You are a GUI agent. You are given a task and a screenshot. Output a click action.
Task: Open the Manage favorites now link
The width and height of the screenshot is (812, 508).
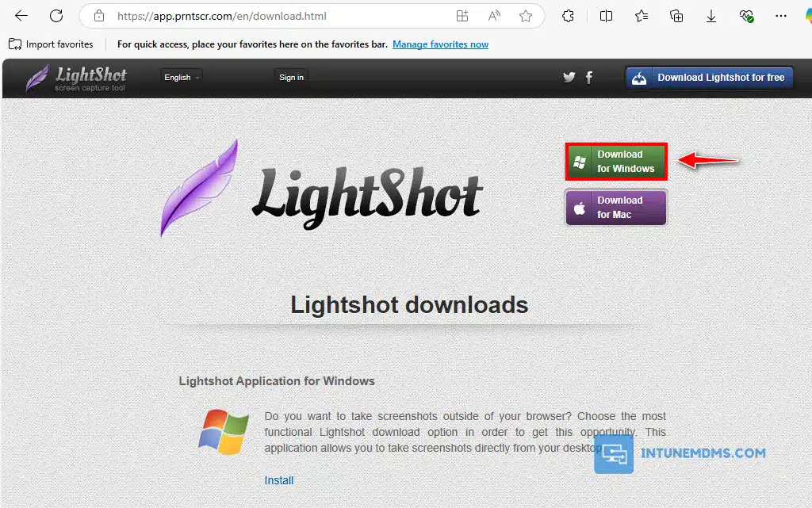(440, 44)
